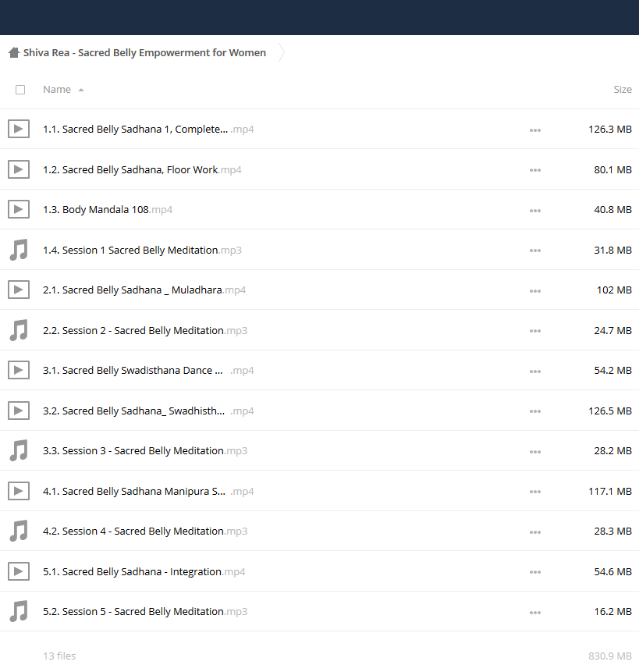Open 5.2. Session 5 - Sacred Belly Meditation

145,612
